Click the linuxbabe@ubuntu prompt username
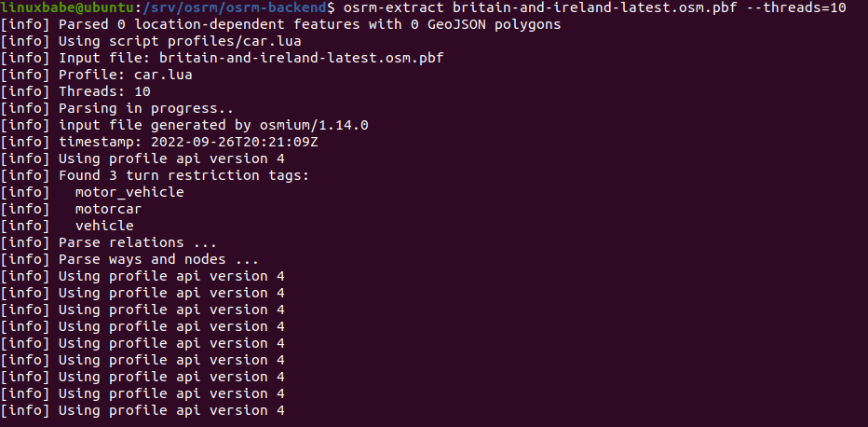The height and width of the screenshot is (427, 868). click(55, 7)
